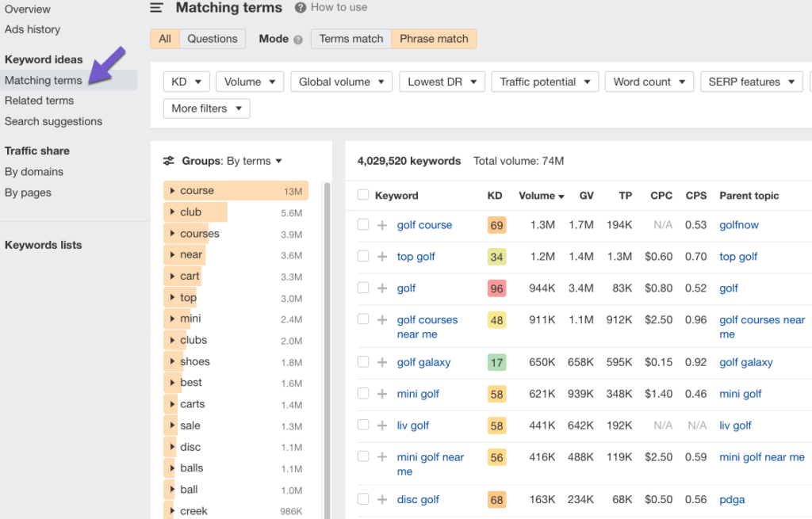The width and height of the screenshot is (812, 519).
Task: Add mini golf near me with plus icon
Action: pyautogui.click(x=382, y=457)
